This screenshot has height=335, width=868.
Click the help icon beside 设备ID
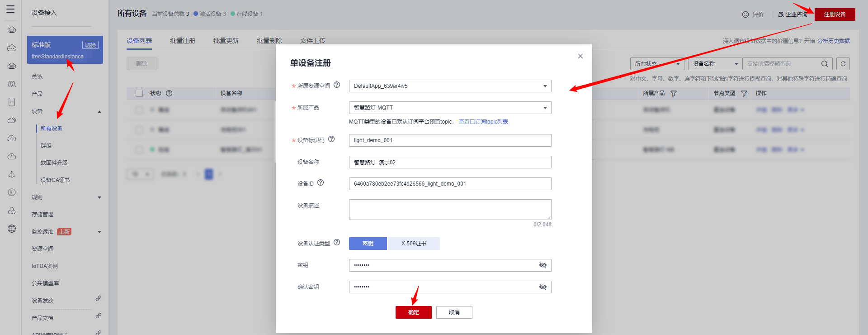click(x=321, y=182)
